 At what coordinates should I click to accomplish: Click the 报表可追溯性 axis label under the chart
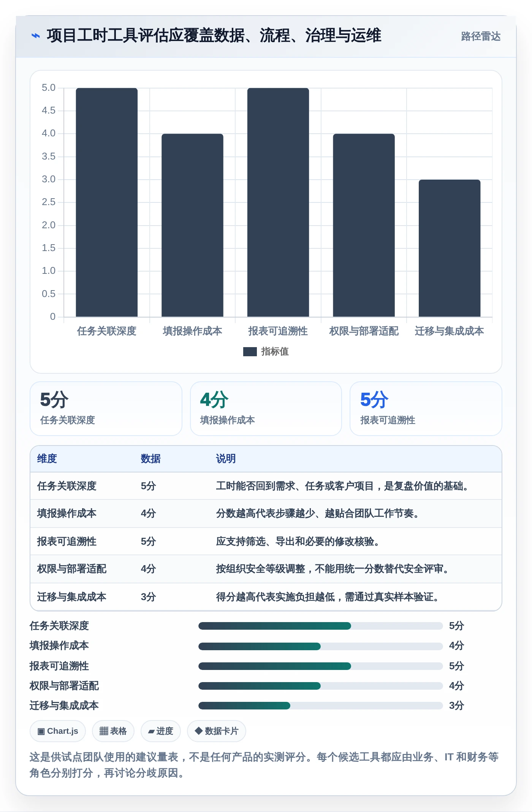point(278,331)
